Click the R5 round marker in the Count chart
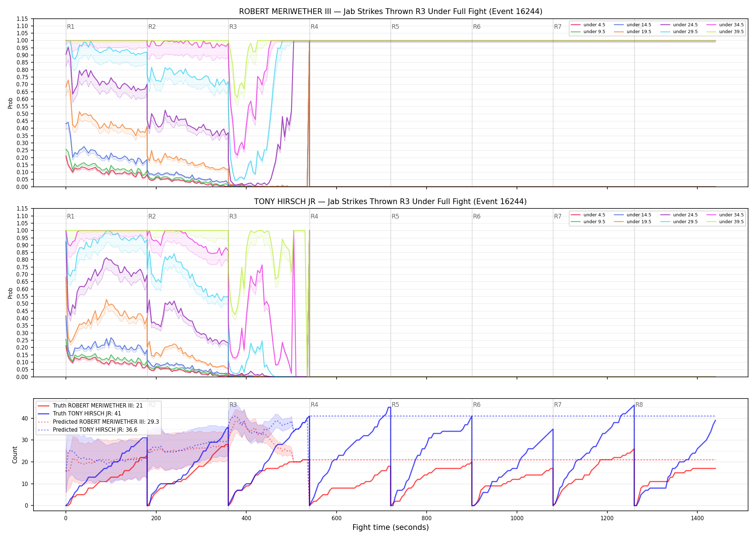 pos(395,405)
